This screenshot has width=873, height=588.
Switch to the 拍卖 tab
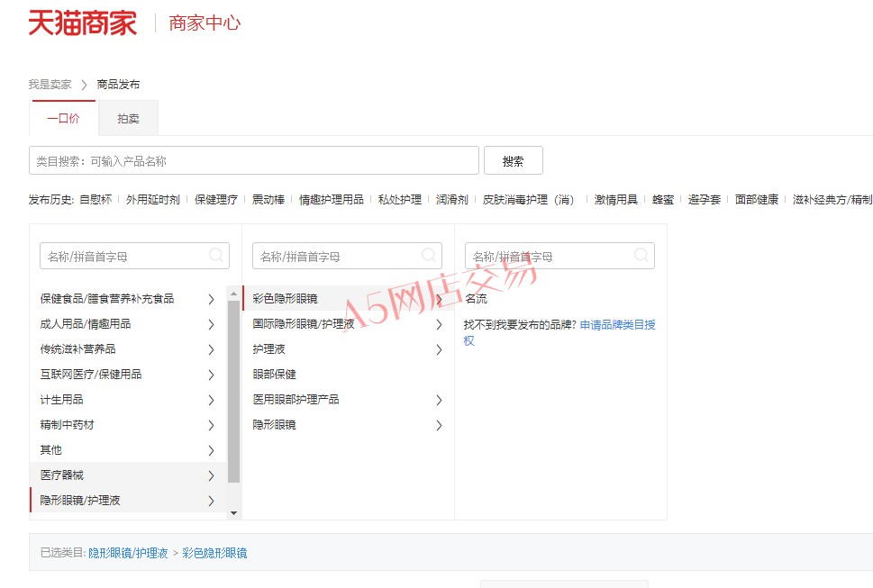click(128, 119)
